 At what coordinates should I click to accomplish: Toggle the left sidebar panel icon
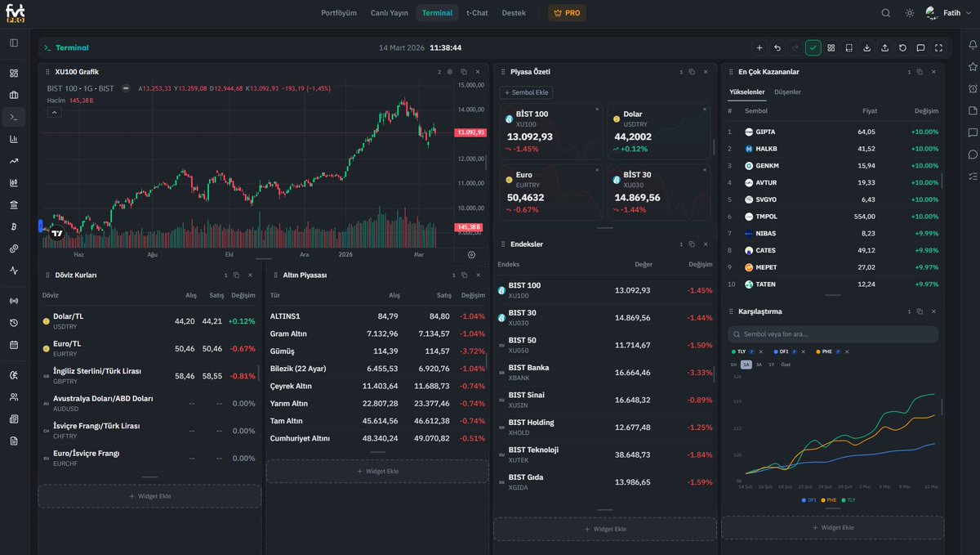click(x=14, y=43)
